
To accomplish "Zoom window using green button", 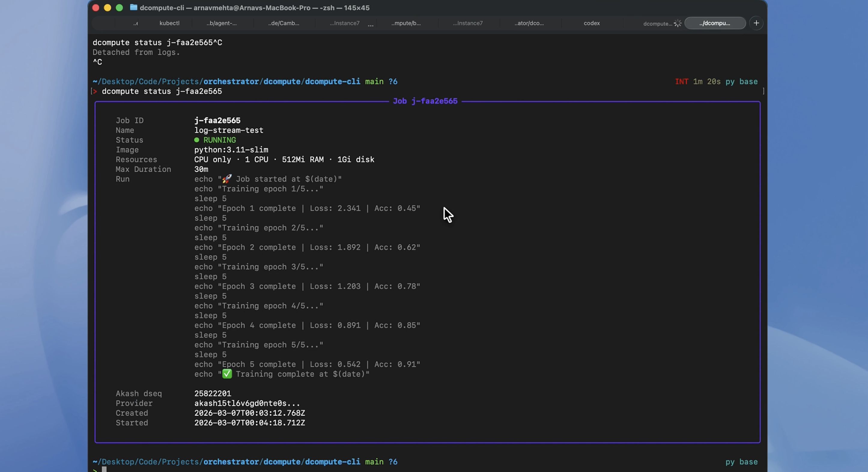I will coord(119,8).
